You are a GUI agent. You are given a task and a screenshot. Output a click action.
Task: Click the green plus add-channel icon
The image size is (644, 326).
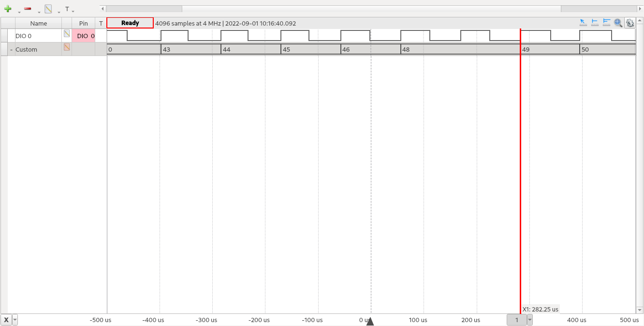click(8, 9)
